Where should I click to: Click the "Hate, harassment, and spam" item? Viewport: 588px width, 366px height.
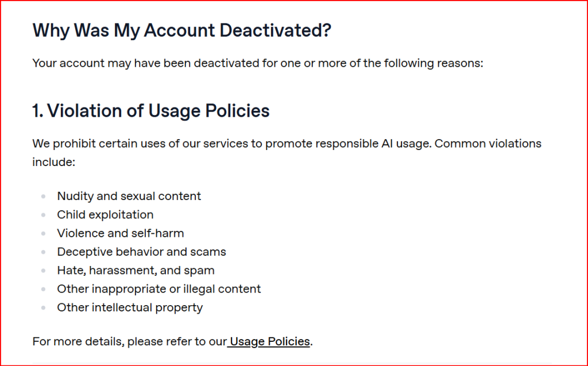(136, 270)
